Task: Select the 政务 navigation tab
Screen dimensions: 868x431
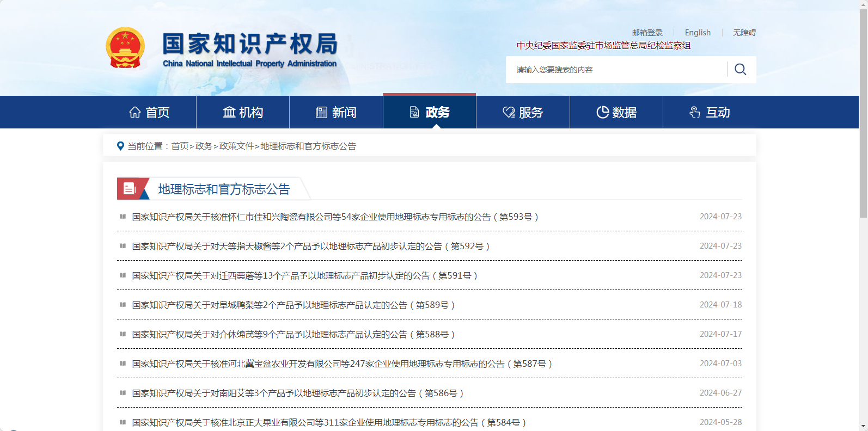Action: point(430,111)
